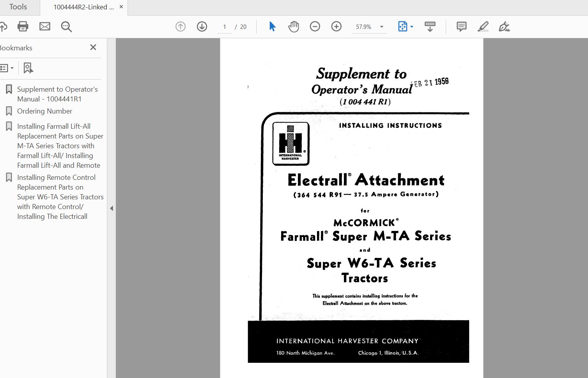This screenshot has height=378, width=588.
Task: Click the current page number field
Action: 225,27
